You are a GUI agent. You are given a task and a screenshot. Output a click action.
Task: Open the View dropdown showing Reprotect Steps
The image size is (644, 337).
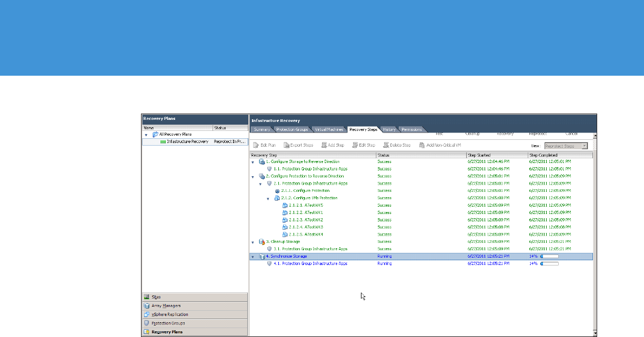point(584,146)
